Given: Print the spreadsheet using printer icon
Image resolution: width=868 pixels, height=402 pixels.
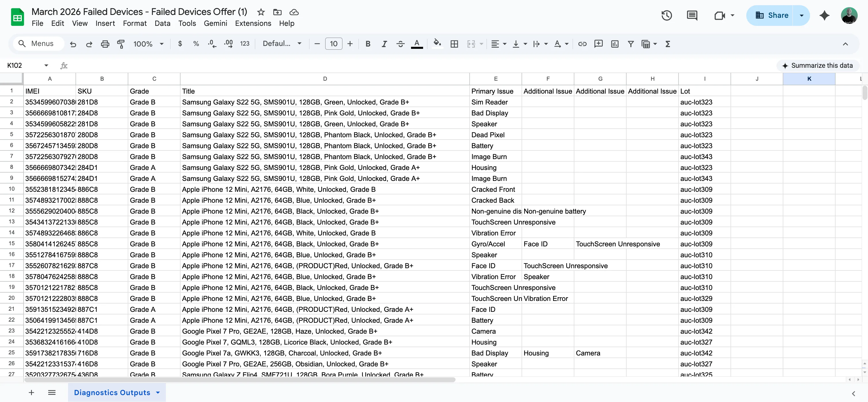Looking at the screenshot, I should click(105, 44).
